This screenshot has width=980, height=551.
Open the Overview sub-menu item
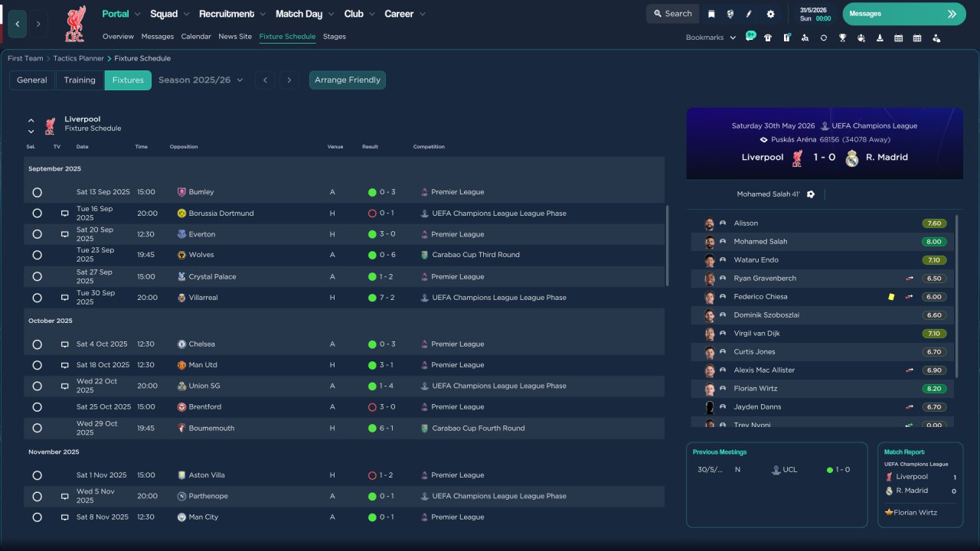[x=118, y=37]
